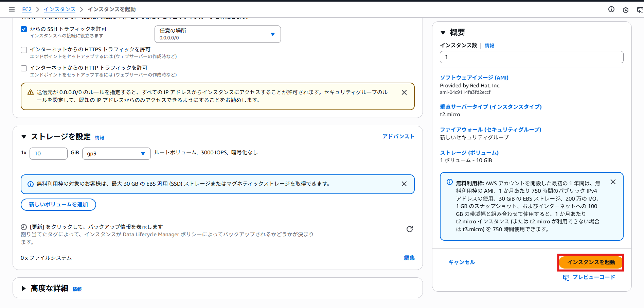Uncheck the SSH トラフィックを許可 checkbox
Screen dimensions: 644x308
pos(24,29)
